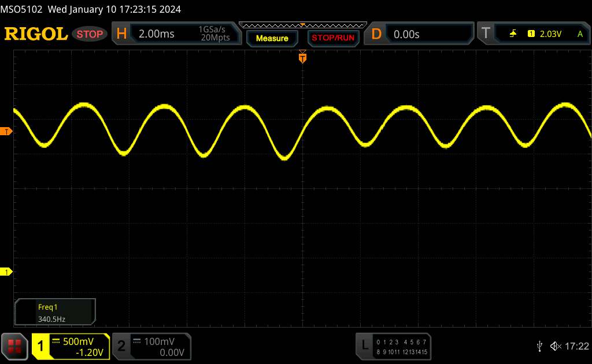Click the RIGOL logo
592x364 pixels.
click(x=36, y=34)
